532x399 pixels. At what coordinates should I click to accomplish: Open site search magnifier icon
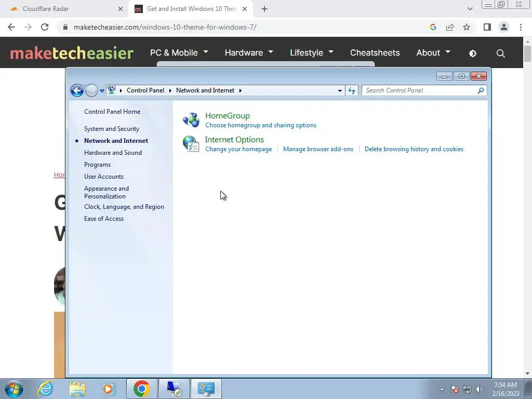click(x=500, y=54)
